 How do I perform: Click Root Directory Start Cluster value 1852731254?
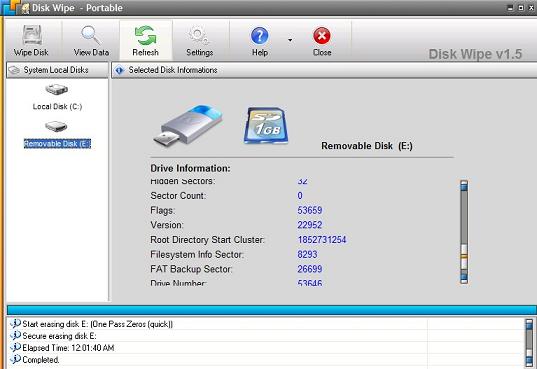pyautogui.click(x=322, y=240)
